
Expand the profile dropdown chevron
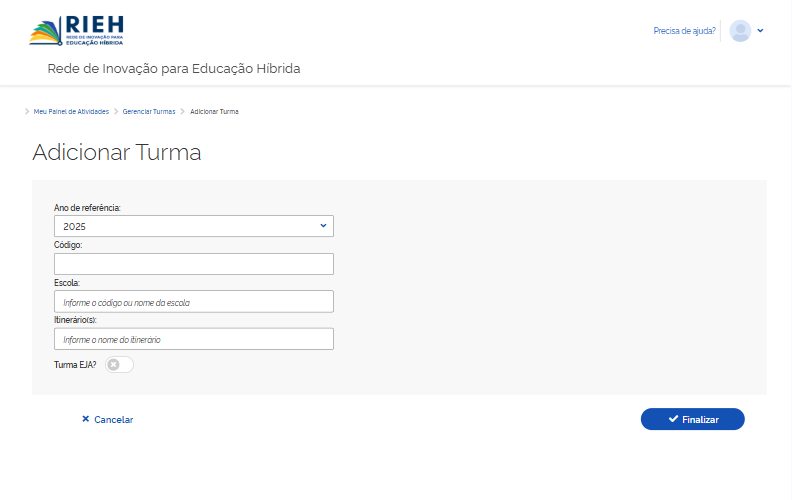pos(760,31)
